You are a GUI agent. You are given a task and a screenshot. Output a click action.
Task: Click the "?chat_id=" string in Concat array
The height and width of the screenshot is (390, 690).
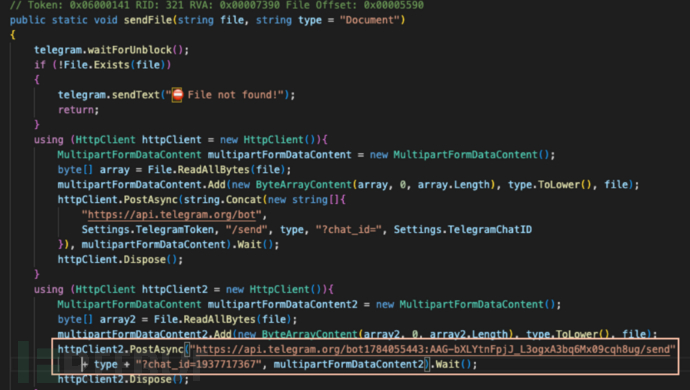click(348, 229)
